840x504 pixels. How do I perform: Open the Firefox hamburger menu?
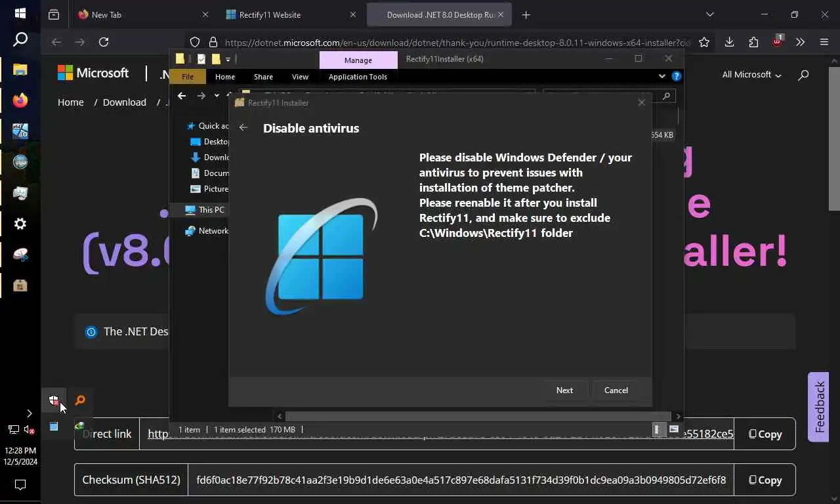point(824,42)
